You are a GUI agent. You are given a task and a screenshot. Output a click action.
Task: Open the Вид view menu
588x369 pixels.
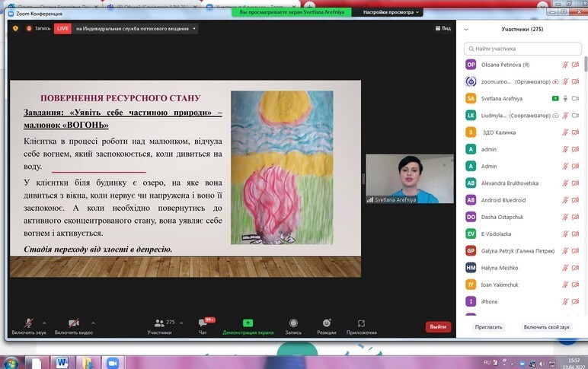pyautogui.click(x=443, y=28)
